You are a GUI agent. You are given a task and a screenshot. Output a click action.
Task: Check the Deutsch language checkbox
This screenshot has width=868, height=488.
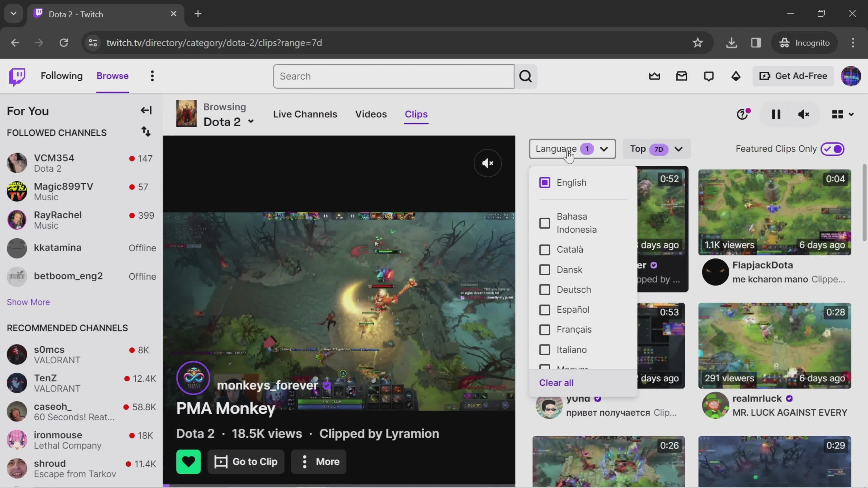545,290
